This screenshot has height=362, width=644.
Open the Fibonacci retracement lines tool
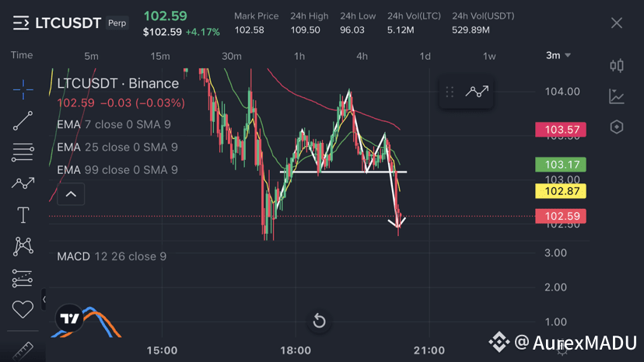23,152
